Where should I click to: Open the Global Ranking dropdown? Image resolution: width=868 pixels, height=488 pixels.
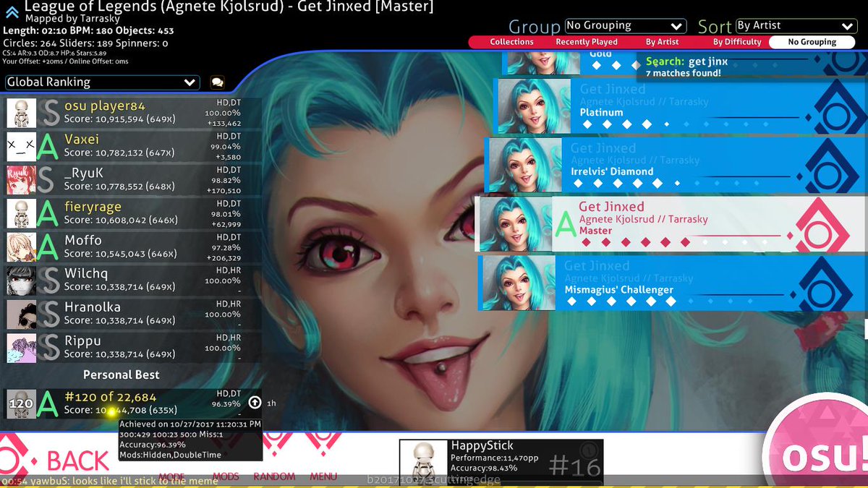pos(102,82)
